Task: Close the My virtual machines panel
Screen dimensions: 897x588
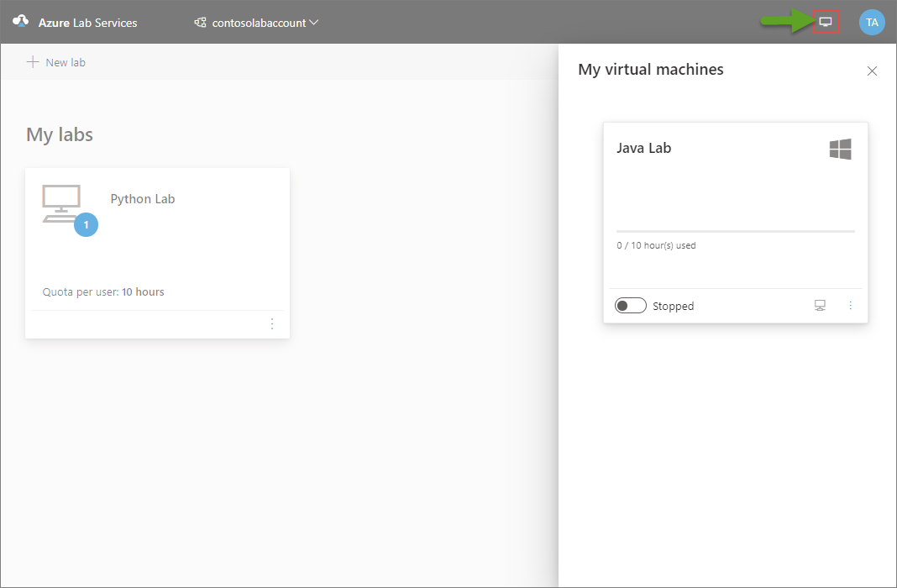Action: (x=872, y=71)
